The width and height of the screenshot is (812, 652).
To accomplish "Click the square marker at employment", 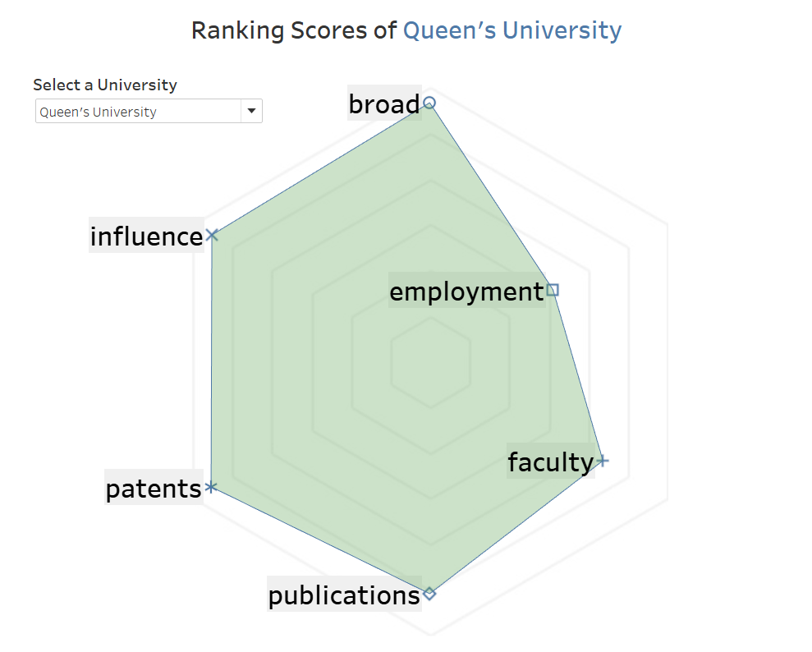I will (x=553, y=290).
